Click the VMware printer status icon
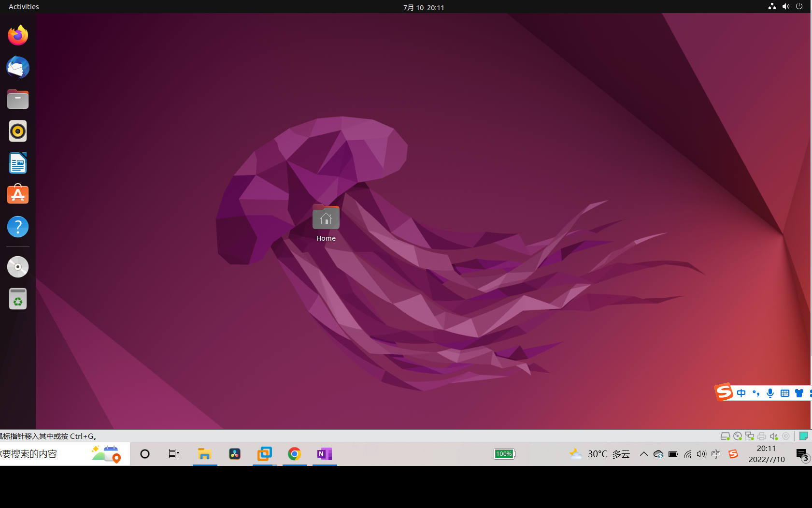This screenshot has width=812, height=508. coord(762,436)
